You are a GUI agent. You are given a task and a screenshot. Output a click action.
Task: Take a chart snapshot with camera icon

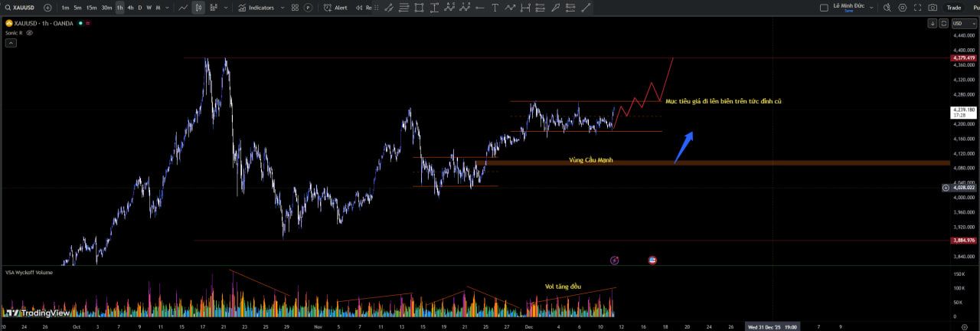click(x=932, y=8)
